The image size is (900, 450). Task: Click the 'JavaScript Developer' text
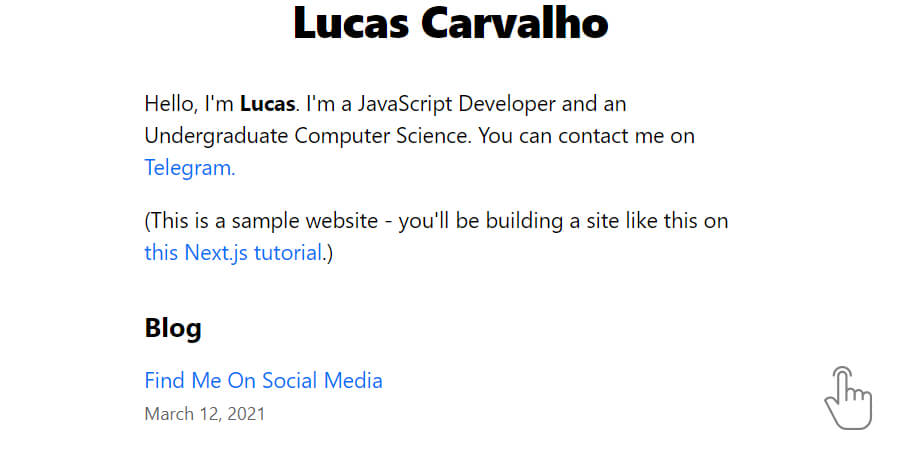click(457, 105)
